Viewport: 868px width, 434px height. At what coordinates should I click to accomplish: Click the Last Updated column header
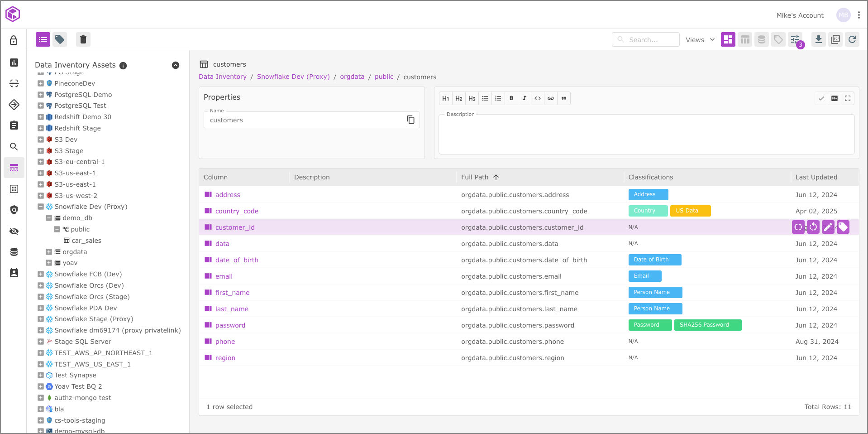click(x=816, y=177)
